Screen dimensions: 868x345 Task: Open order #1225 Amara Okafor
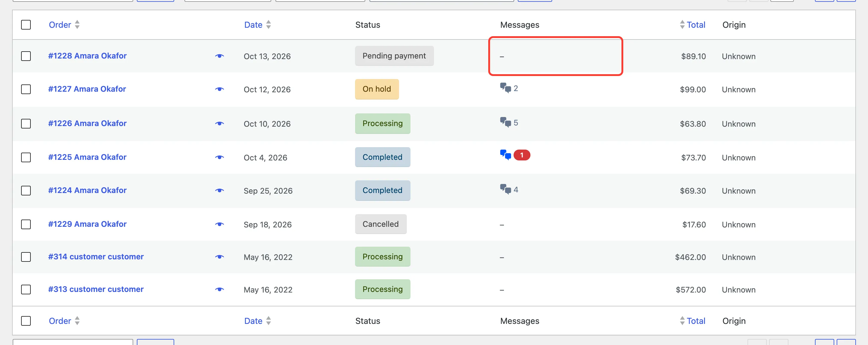[87, 157]
